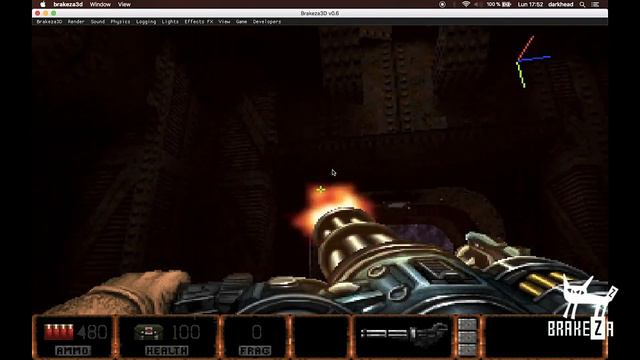Click the health value 100
Image resolution: width=640 pixels, height=360 pixels.
coord(186,332)
